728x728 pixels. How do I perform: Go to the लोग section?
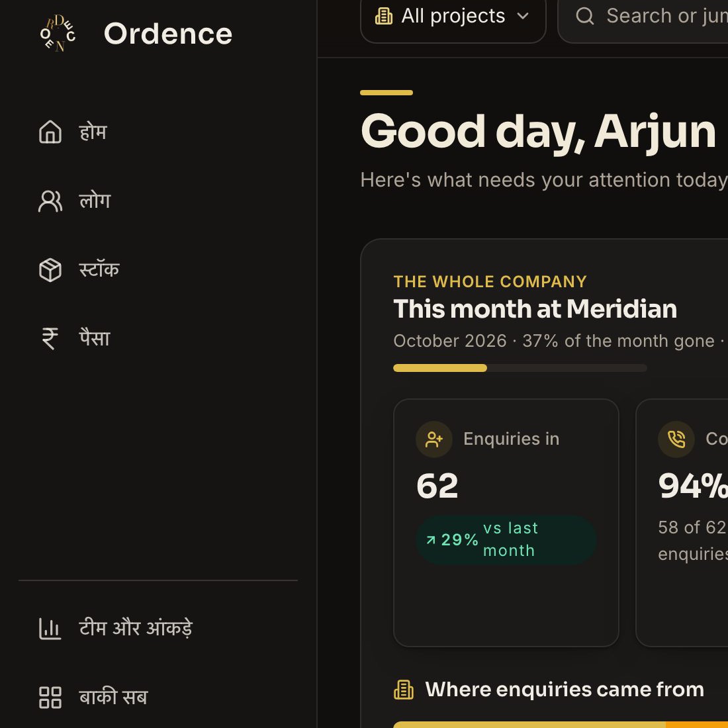(158, 201)
